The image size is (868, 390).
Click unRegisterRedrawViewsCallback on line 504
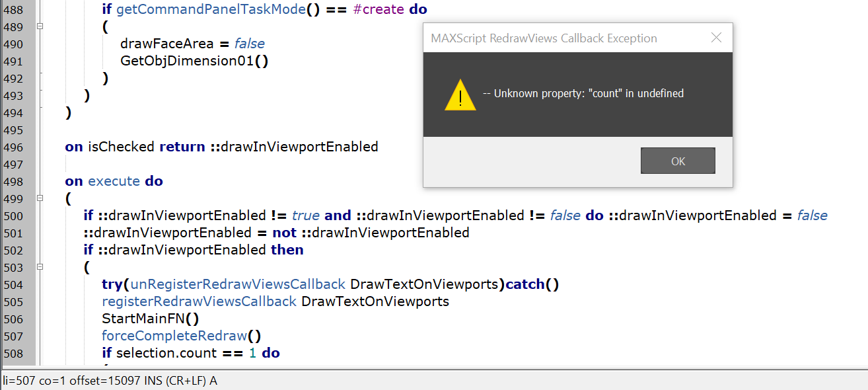point(238,284)
